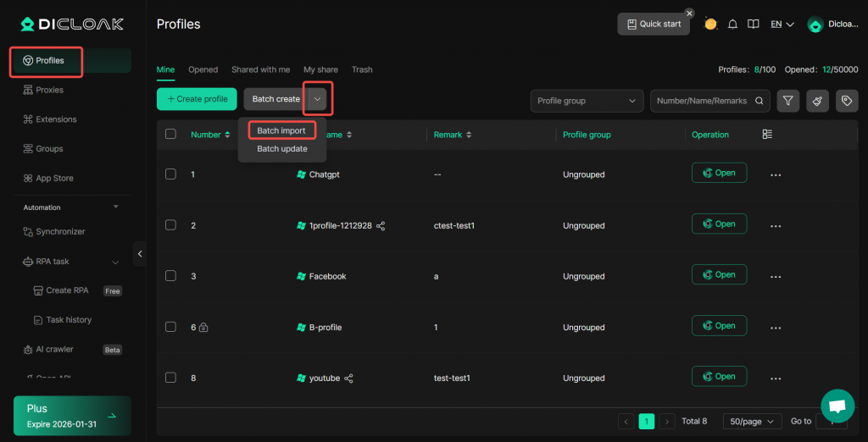This screenshot has height=442, width=868.
Task: Toggle the theme sun icon
Action: [x=710, y=25]
